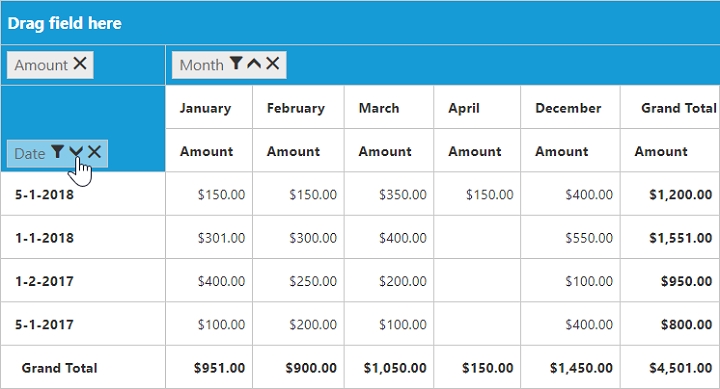
Task: Click the Date field label
Action: [29, 153]
